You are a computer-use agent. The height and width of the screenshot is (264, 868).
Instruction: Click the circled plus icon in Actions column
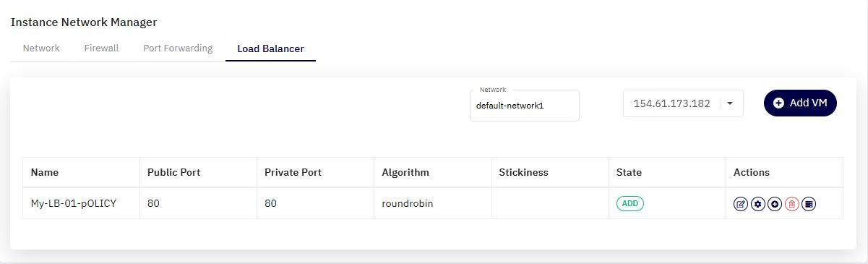click(x=775, y=204)
